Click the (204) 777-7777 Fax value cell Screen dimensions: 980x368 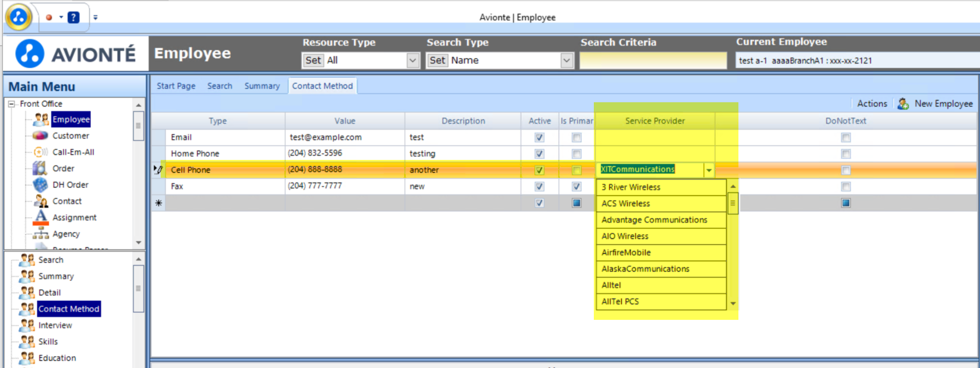pyautogui.click(x=345, y=186)
